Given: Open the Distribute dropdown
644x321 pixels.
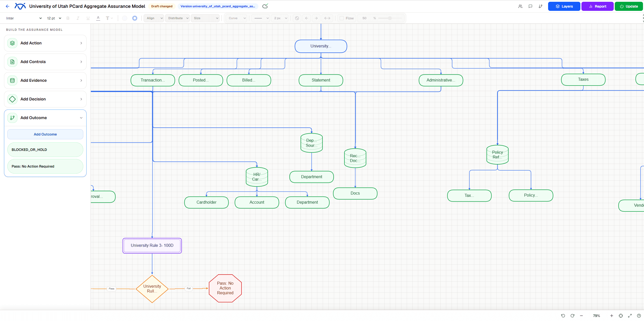Looking at the screenshot, I should click(177, 18).
